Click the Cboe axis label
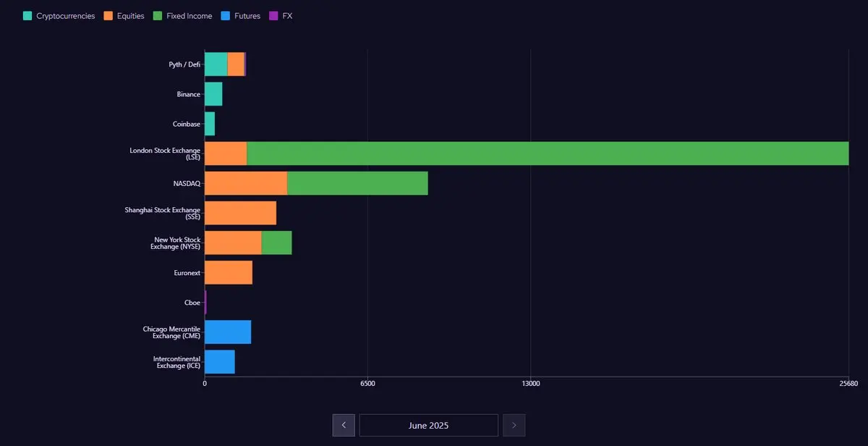This screenshot has width=868, height=446. 192,302
